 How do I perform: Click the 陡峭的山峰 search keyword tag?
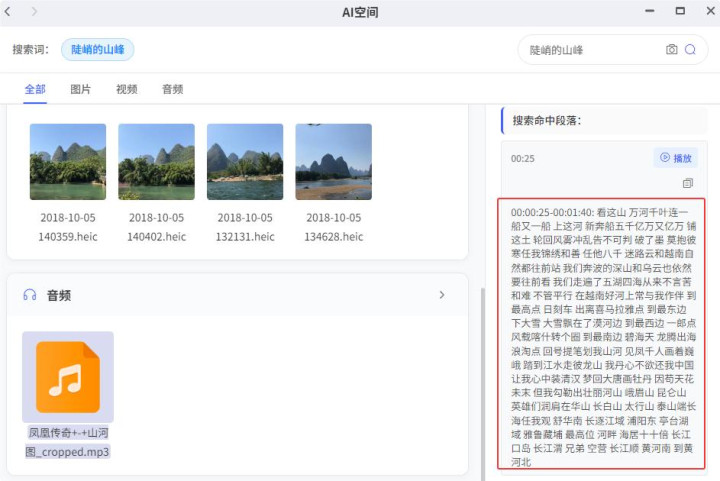tap(97, 50)
